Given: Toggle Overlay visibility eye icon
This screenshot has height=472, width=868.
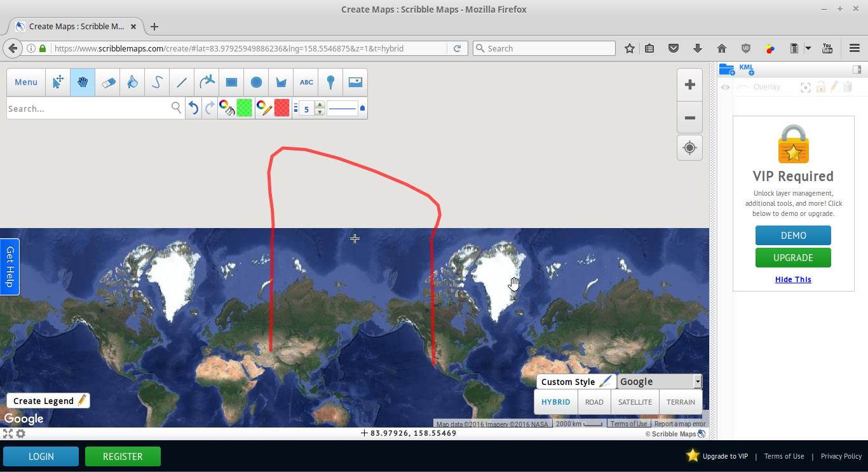Looking at the screenshot, I should pos(725,87).
